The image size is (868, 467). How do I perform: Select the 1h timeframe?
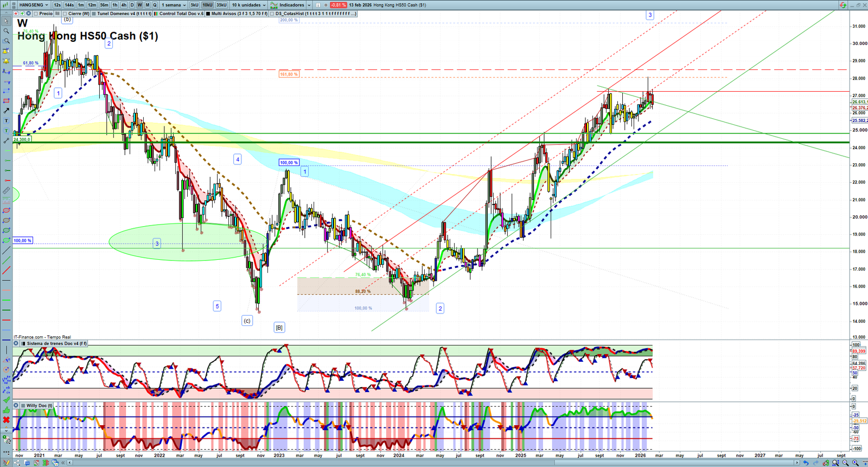click(x=115, y=5)
